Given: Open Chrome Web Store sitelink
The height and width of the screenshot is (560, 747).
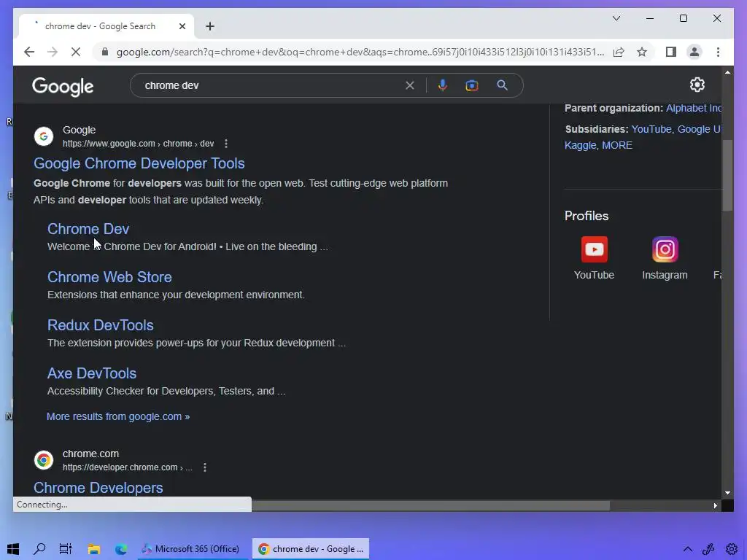Looking at the screenshot, I should coord(109,277).
